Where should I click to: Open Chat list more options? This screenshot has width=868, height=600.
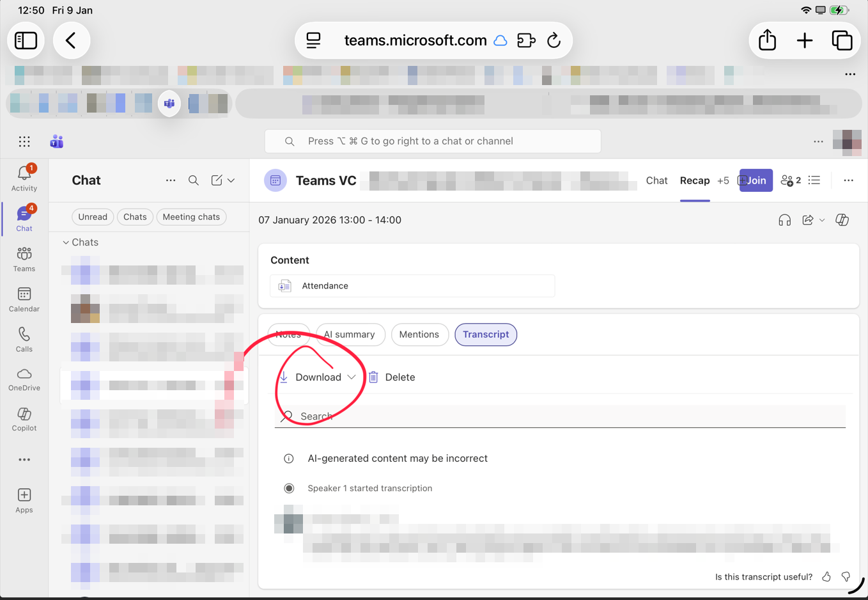point(171,180)
